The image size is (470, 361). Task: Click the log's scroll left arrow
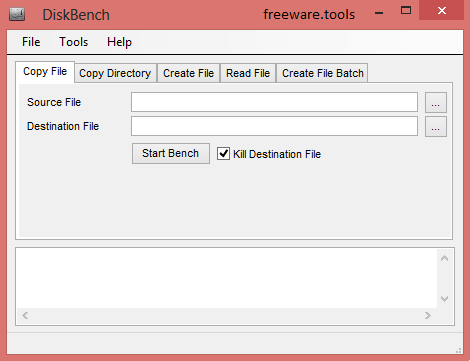(25, 315)
